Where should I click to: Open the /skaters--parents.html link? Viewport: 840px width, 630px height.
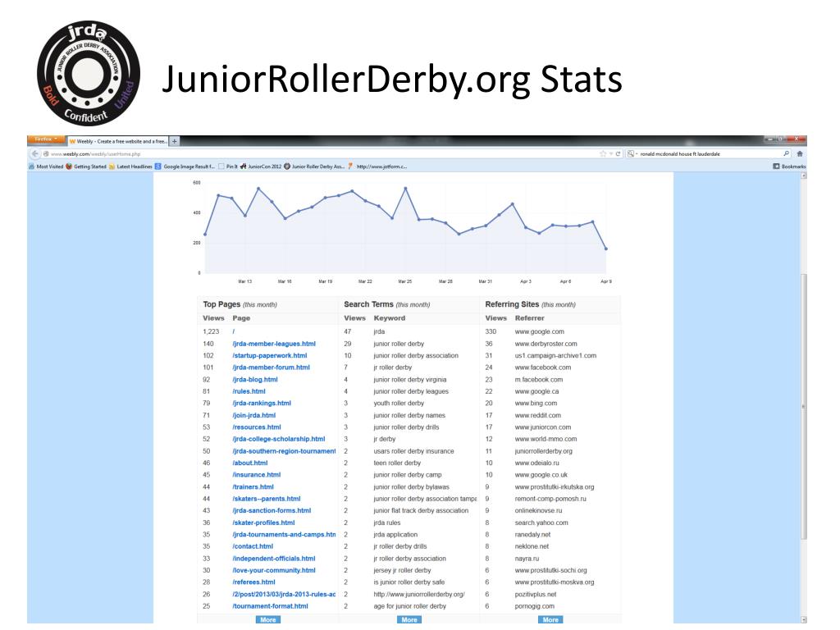(x=267, y=499)
